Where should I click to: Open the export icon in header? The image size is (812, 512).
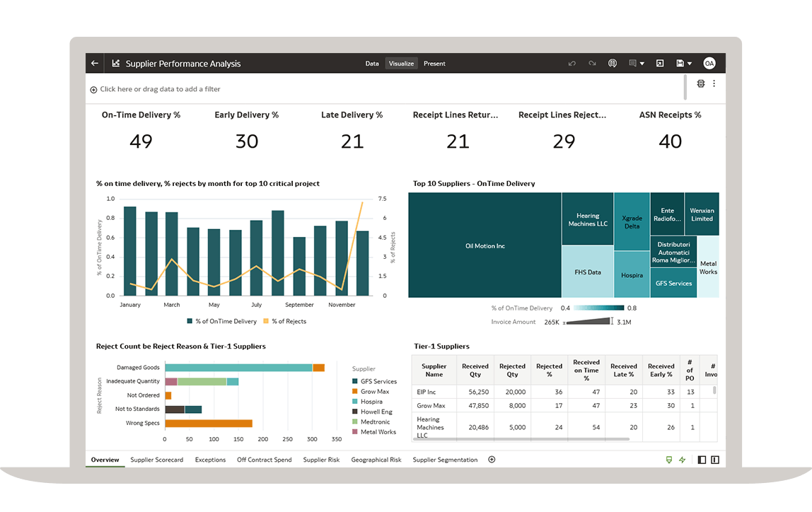(660, 64)
